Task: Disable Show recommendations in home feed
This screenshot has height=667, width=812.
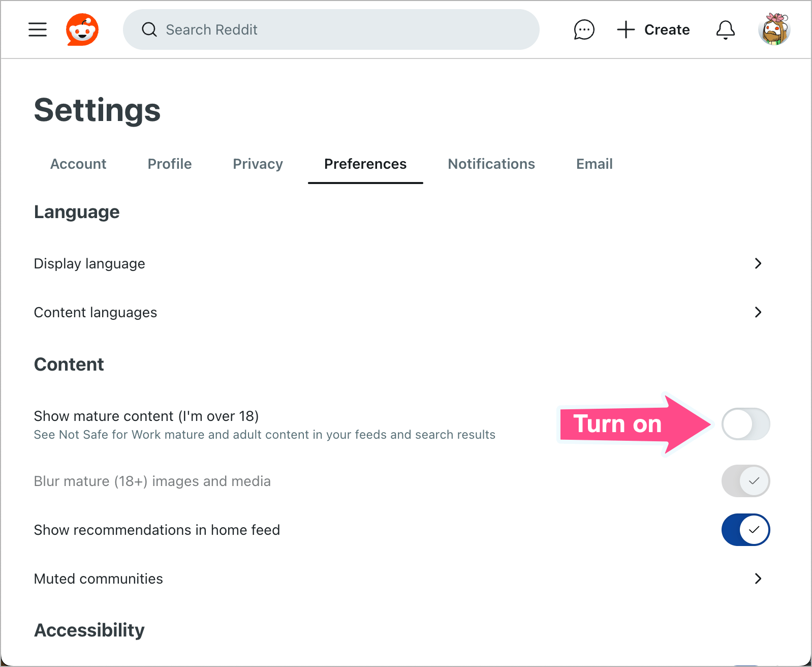Action: (745, 530)
